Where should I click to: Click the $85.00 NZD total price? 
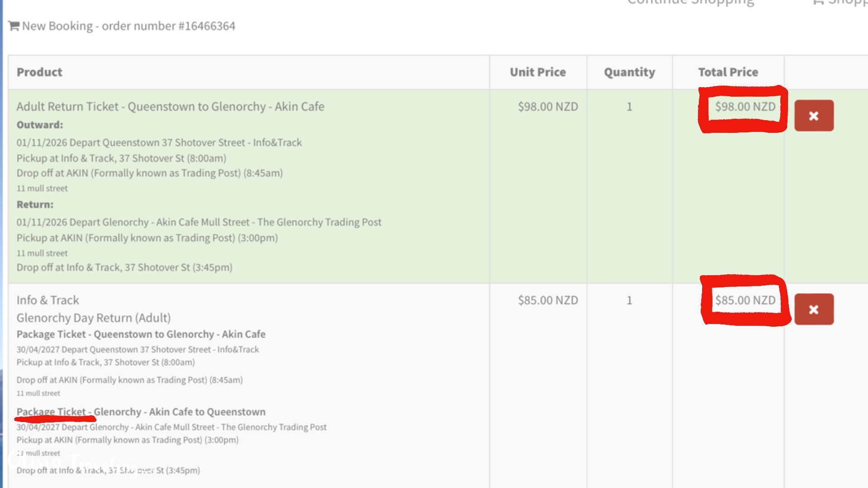tap(745, 300)
